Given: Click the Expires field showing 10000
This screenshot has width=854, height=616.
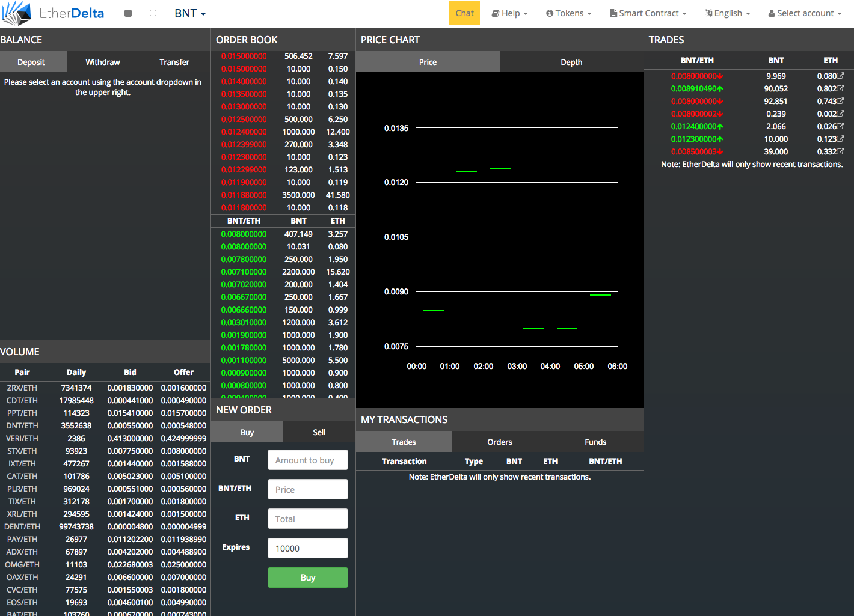Looking at the screenshot, I should (308, 548).
